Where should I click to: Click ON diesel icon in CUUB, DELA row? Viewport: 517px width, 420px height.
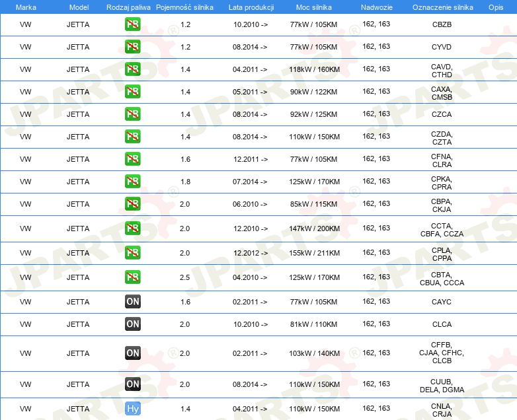point(132,384)
